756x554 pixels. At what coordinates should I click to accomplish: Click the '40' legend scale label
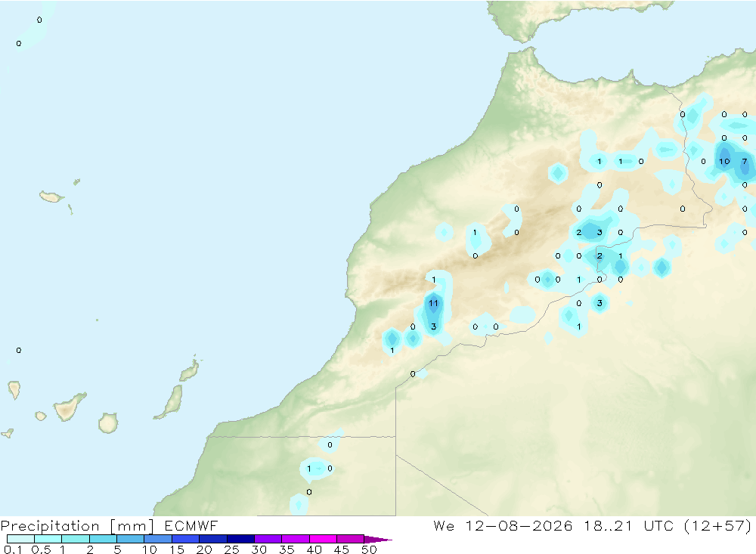(x=314, y=549)
